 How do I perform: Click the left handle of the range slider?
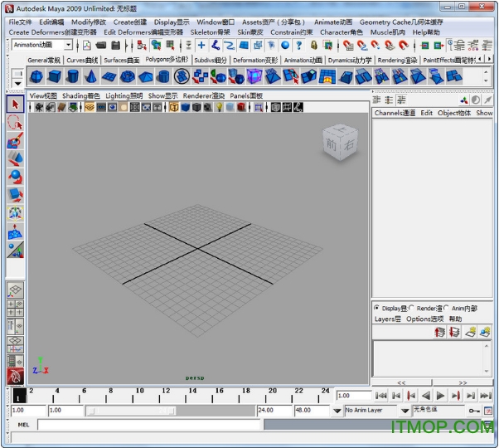[91, 411]
